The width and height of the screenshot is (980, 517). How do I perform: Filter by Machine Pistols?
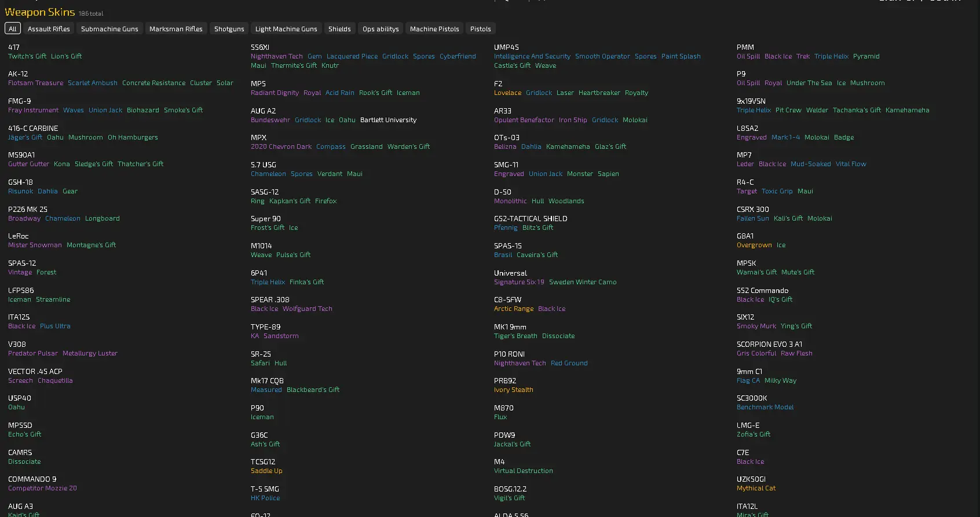[434, 29]
